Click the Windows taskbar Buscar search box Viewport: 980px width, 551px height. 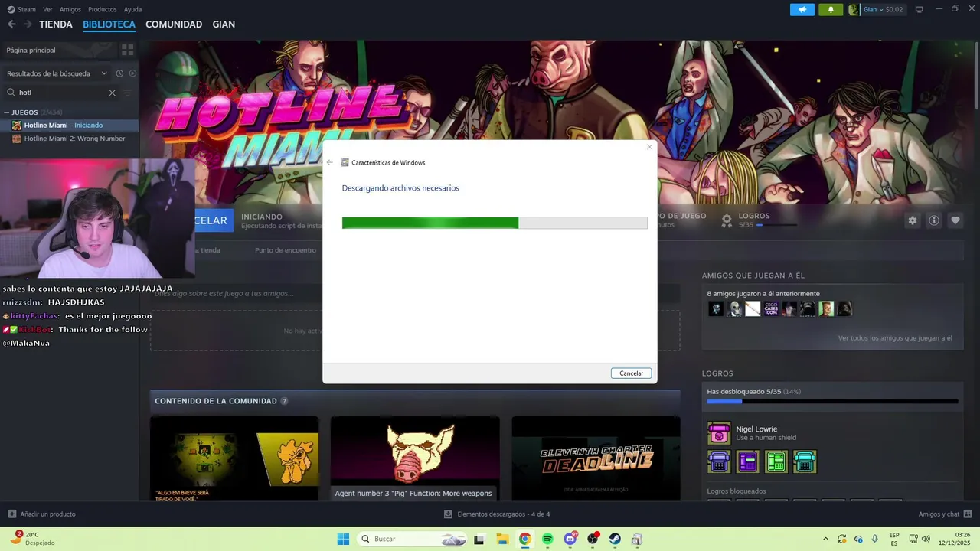click(x=413, y=539)
